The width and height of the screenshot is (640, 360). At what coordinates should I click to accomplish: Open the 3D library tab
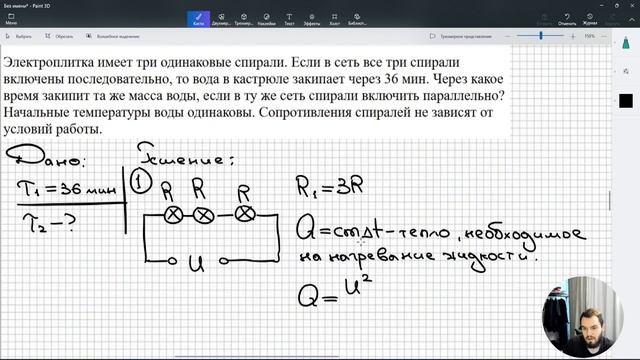[357, 19]
